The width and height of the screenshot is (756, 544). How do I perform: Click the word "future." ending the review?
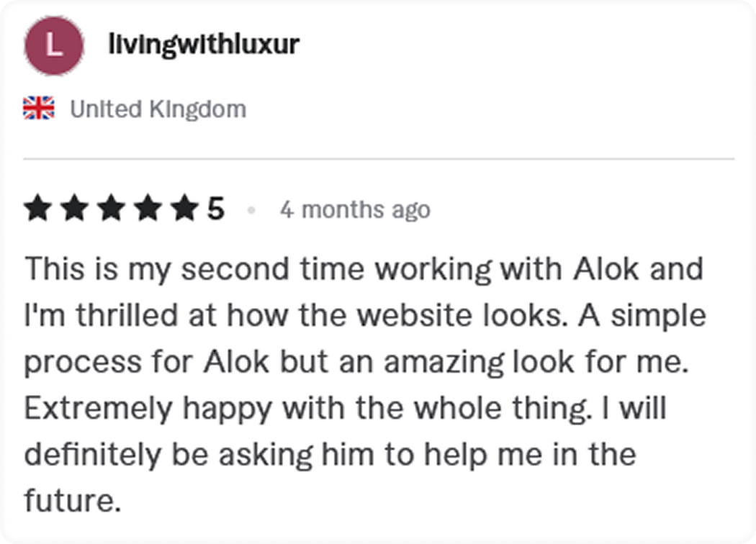[x=72, y=502]
